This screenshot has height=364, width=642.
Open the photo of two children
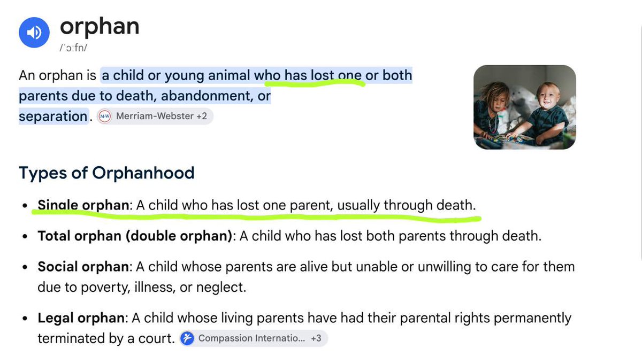coord(525,107)
